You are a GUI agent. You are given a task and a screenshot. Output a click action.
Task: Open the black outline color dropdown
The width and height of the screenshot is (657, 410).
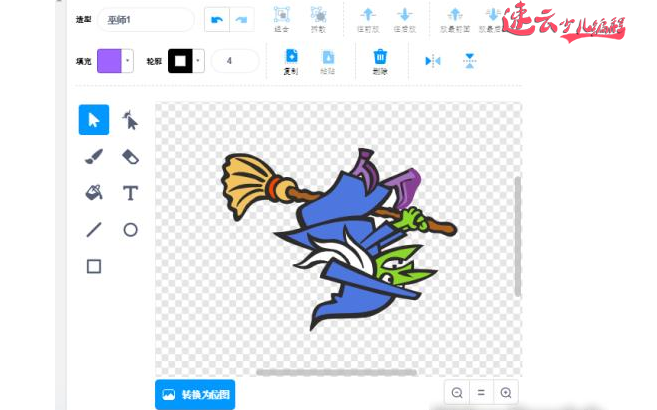coord(186,61)
